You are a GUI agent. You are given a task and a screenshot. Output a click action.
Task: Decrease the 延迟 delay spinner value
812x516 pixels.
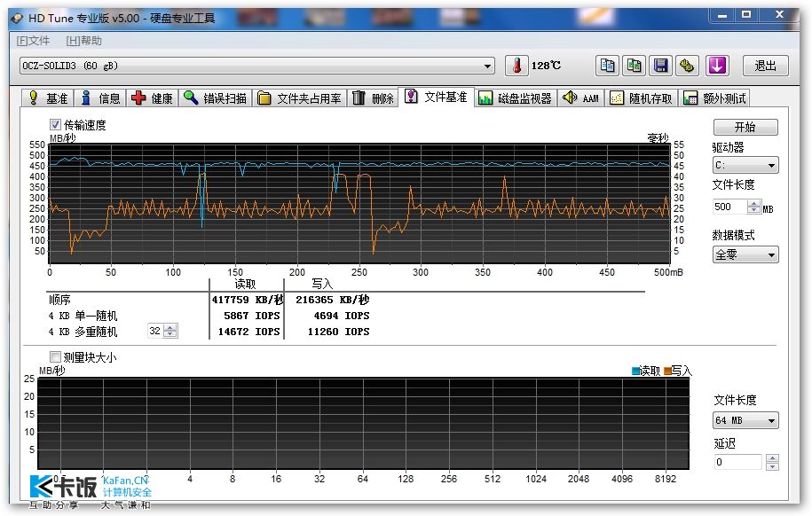[x=772, y=465]
